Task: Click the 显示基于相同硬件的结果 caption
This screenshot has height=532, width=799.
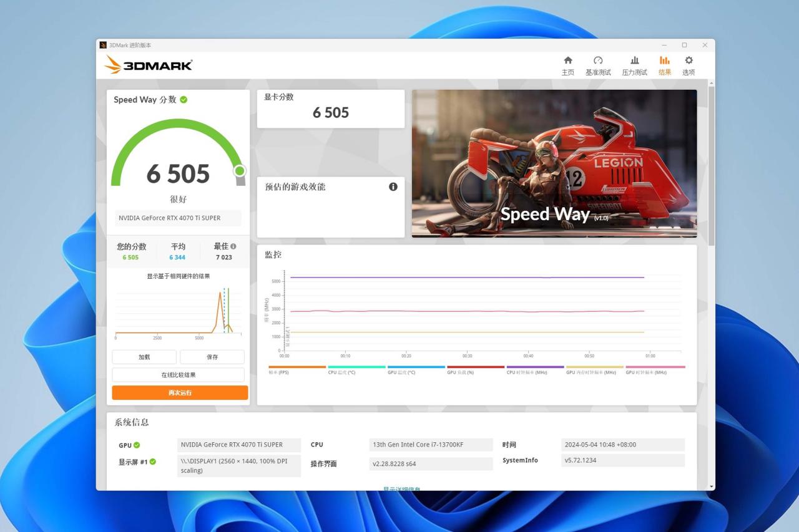Action: point(179,276)
